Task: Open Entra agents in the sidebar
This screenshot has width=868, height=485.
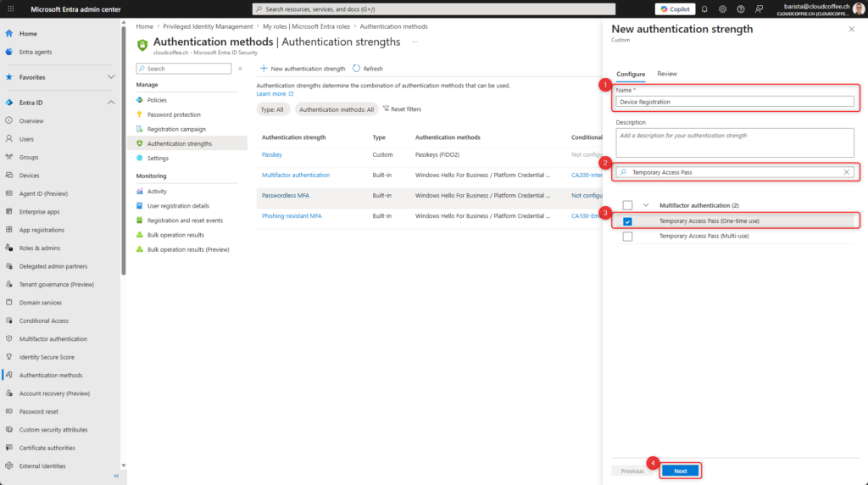Action: (36, 52)
